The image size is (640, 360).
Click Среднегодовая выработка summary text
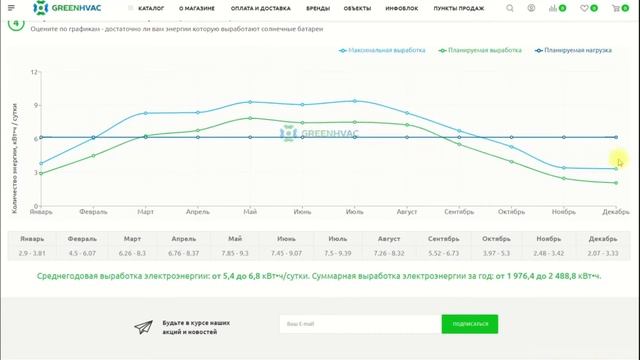click(319, 276)
